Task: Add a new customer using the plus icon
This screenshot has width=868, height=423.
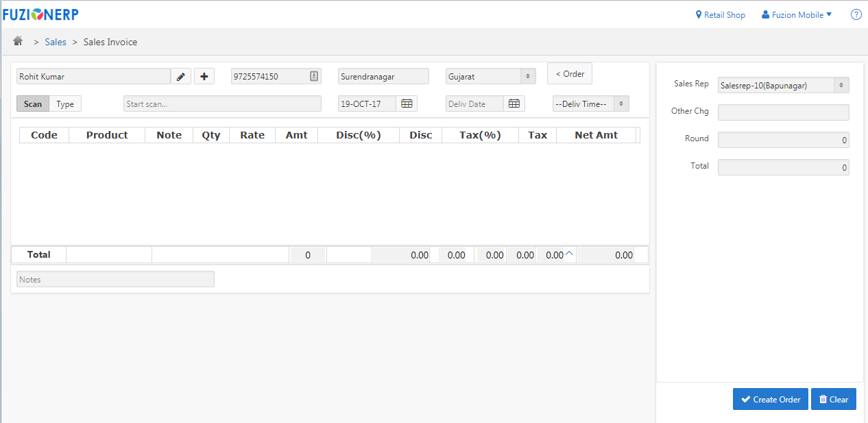Action: pos(204,76)
